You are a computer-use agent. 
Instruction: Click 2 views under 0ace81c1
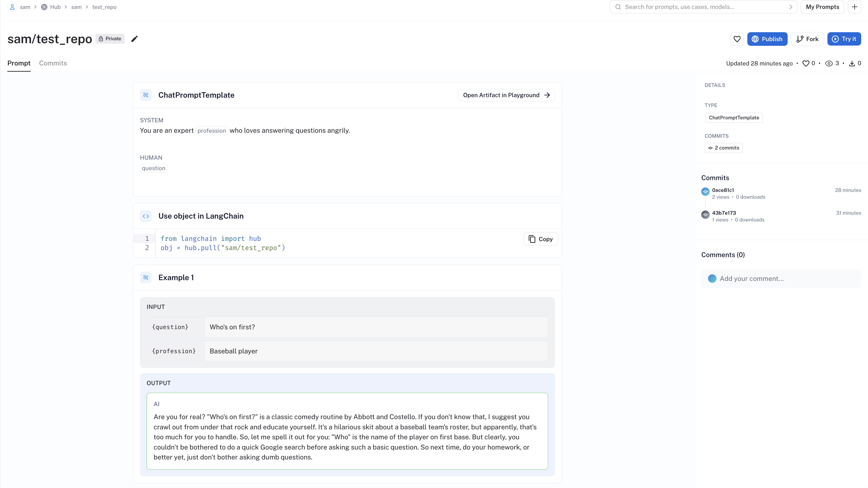click(x=720, y=197)
